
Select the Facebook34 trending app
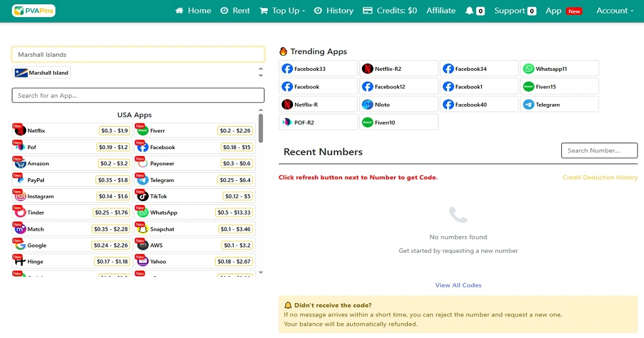point(479,69)
